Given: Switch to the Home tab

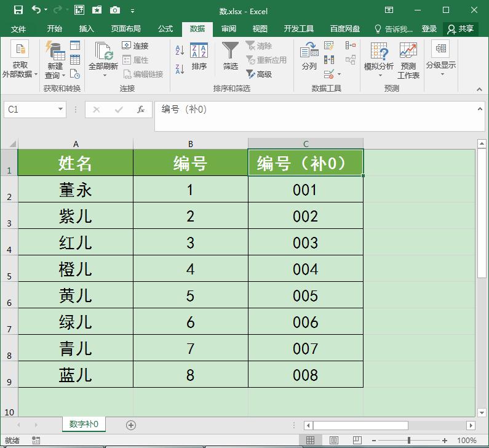Looking at the screenshot, I should [55, 29].
